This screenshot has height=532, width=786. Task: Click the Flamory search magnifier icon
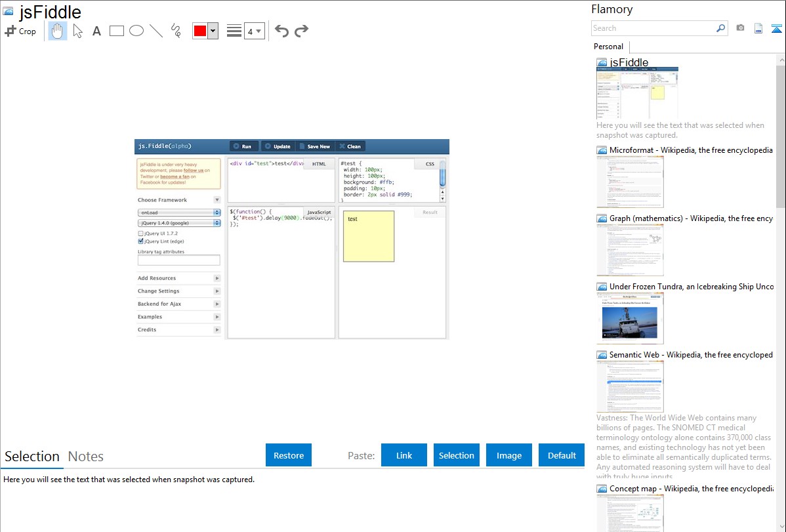click(x=720, y=28)
